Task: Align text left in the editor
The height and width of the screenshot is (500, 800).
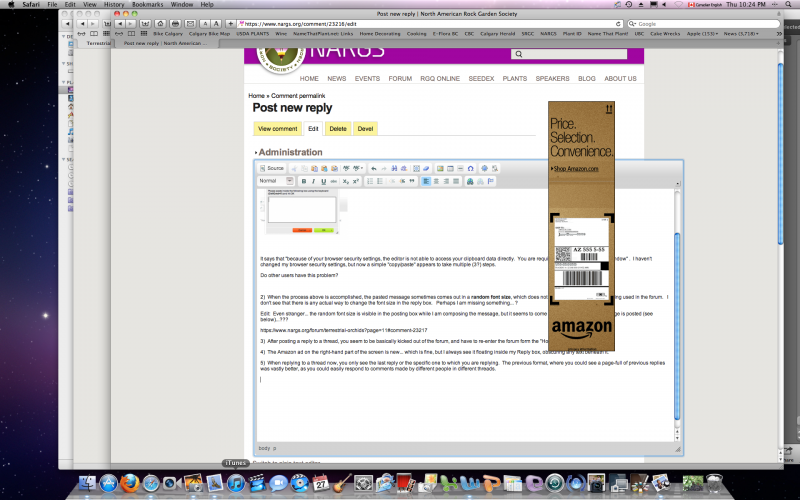Action: 425,181
